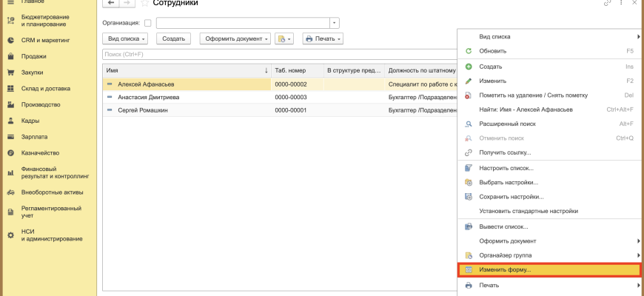Click the Поиск (Ctrl+F) search field
This screenshot has width=644, height=296.
(x=278, y=54)
